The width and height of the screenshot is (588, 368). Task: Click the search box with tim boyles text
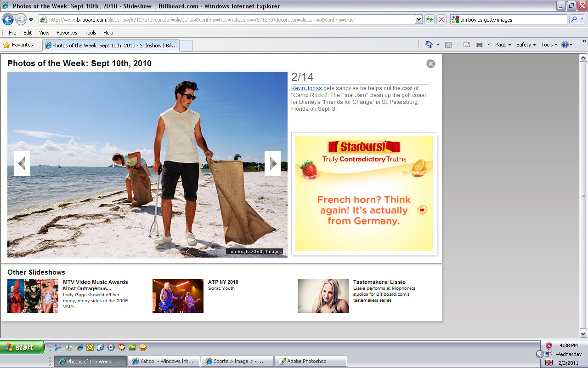(509, 20)
